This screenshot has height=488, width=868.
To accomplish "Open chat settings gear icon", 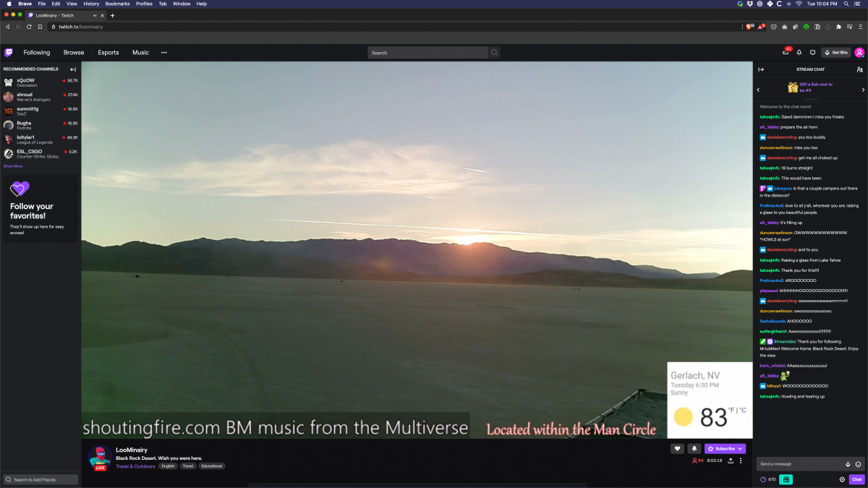I will [842, 479].
